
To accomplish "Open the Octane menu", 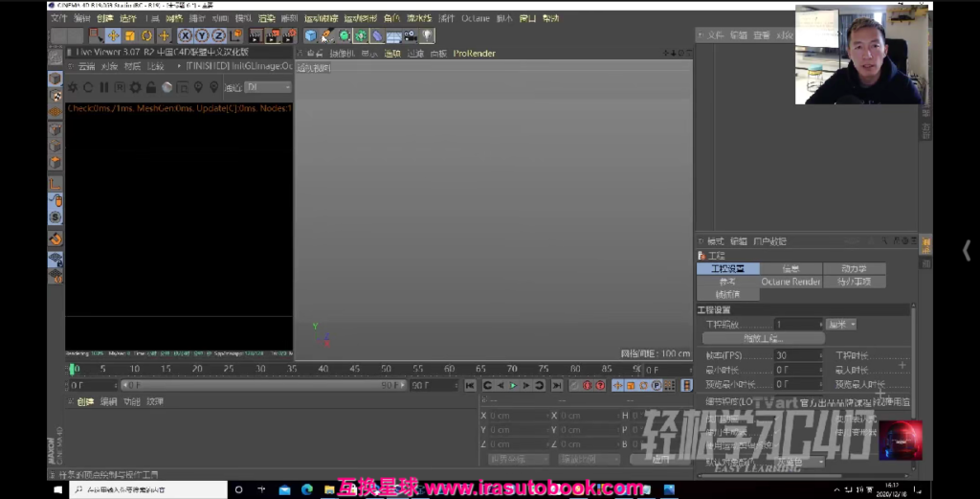I will tap(475, 18).
